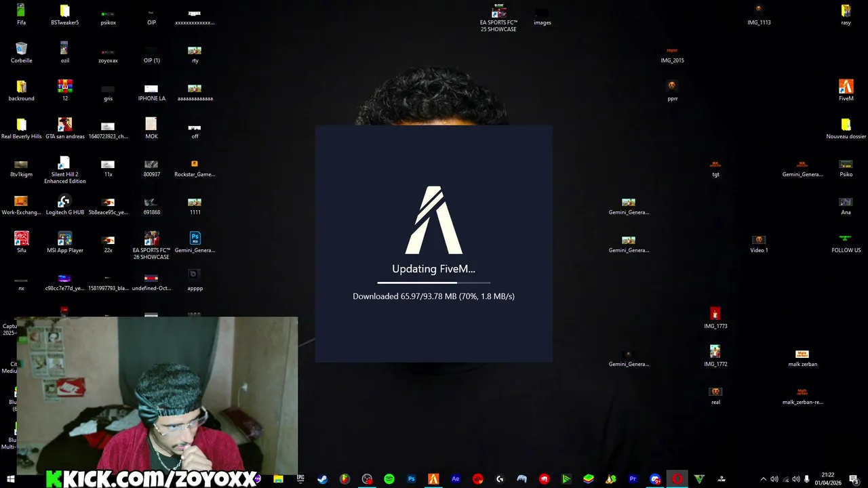Open Premiere Pro from the taskbar

[633, 479]
